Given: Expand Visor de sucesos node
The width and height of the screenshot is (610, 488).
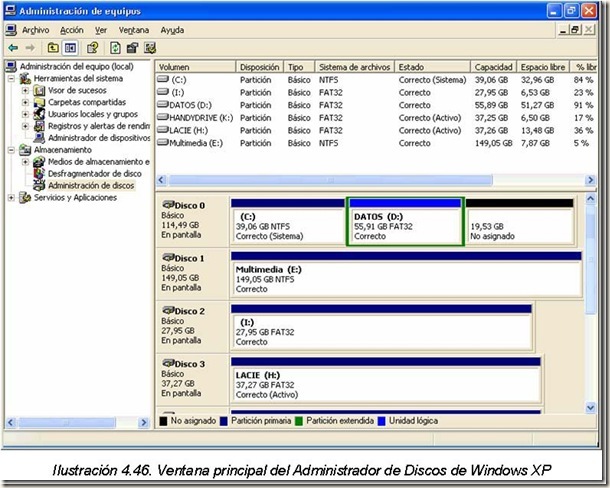Looking at the screenshot, I should coord(26,91).
